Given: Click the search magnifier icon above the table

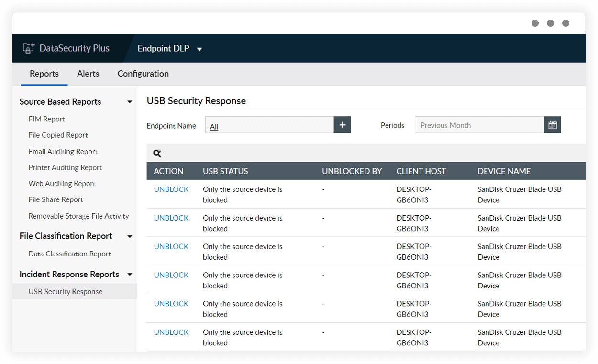Looking at the screenshot, I should pyautogui.click(x=157, y=153).
